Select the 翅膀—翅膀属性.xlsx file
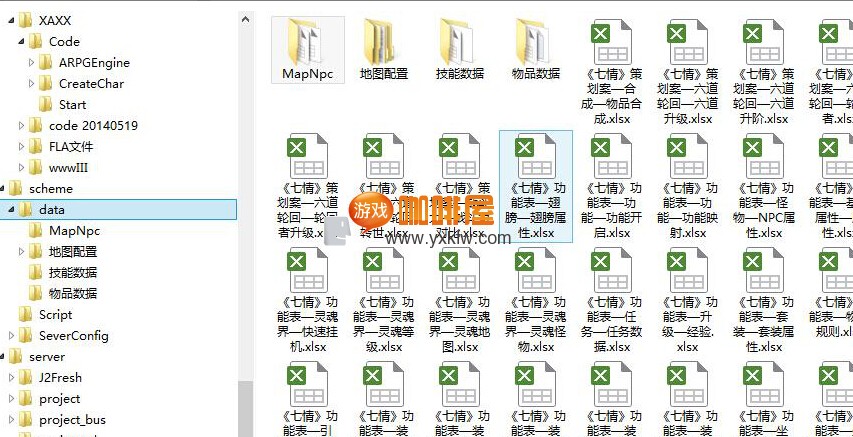 click(x=535, y=185)
